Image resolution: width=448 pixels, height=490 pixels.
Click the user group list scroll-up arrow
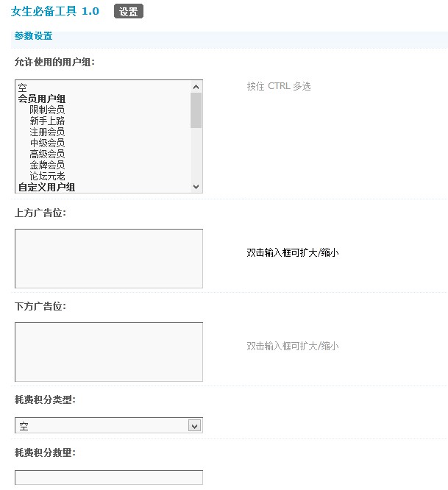click(x=196, y=87)
